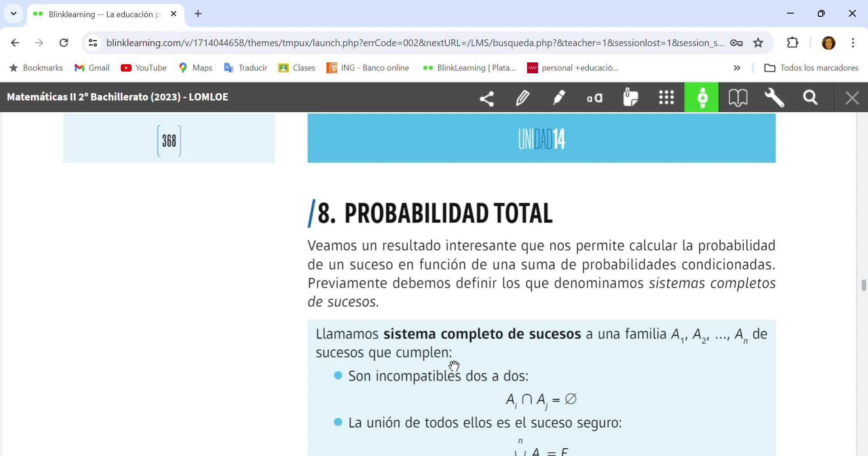Viewport: 868px width, 456px height.
Task: Click the formula 'Ai ∩ Aj = ∅'
Action: point(541,400)
